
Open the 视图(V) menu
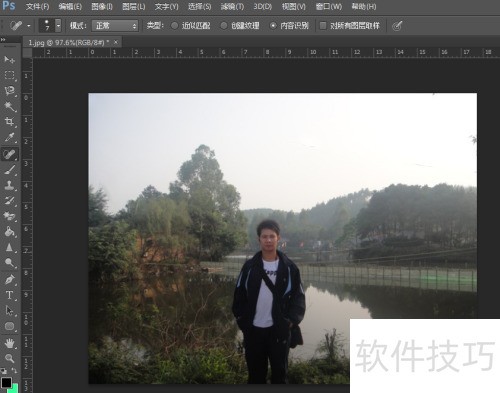coord(294,6)
